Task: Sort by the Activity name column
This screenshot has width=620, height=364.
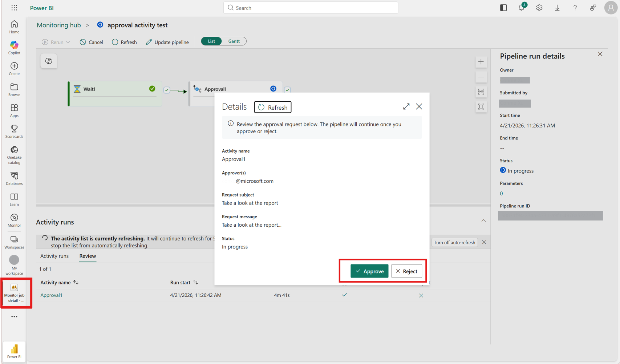Action: [59, 282]
